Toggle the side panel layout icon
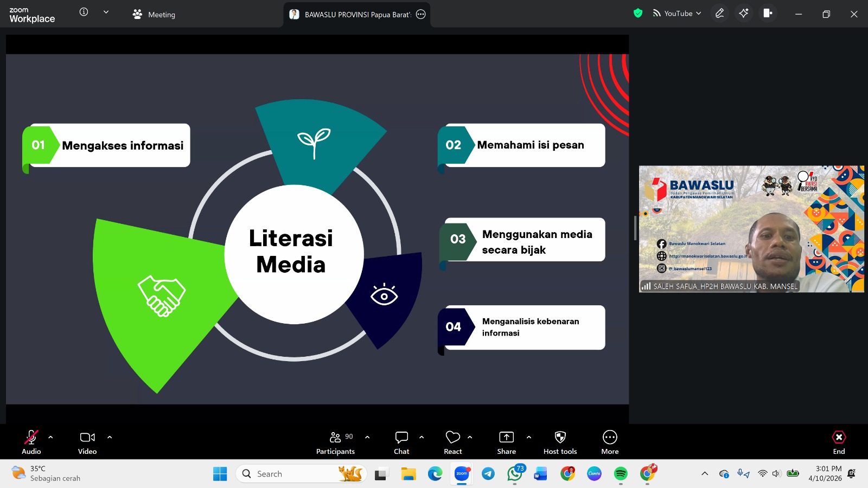The height and width of the screenshot is (488, 868). pyautogui.click(x=768, y=14)
